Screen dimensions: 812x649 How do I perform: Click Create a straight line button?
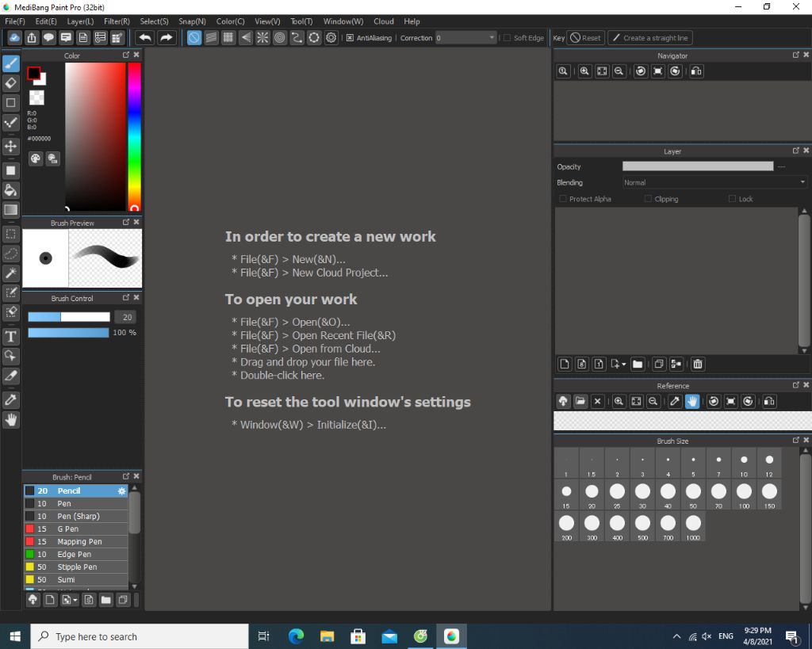(x=650, y=38)
